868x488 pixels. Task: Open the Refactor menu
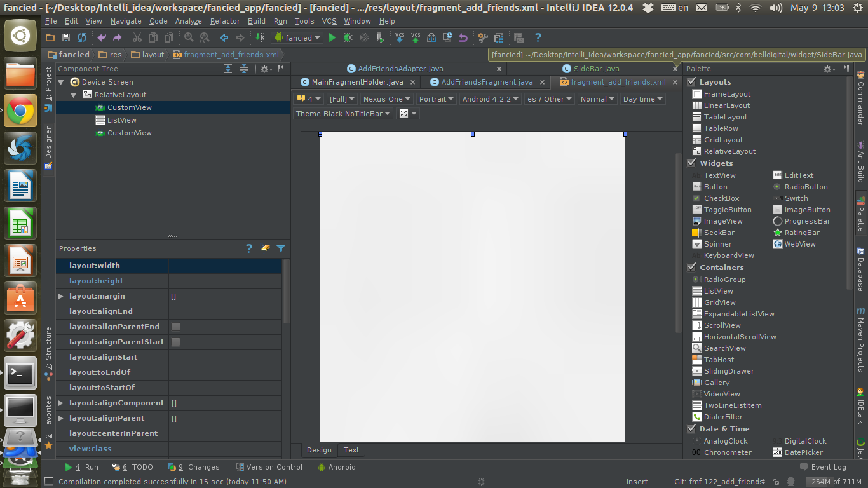click(x=224, y=21)
